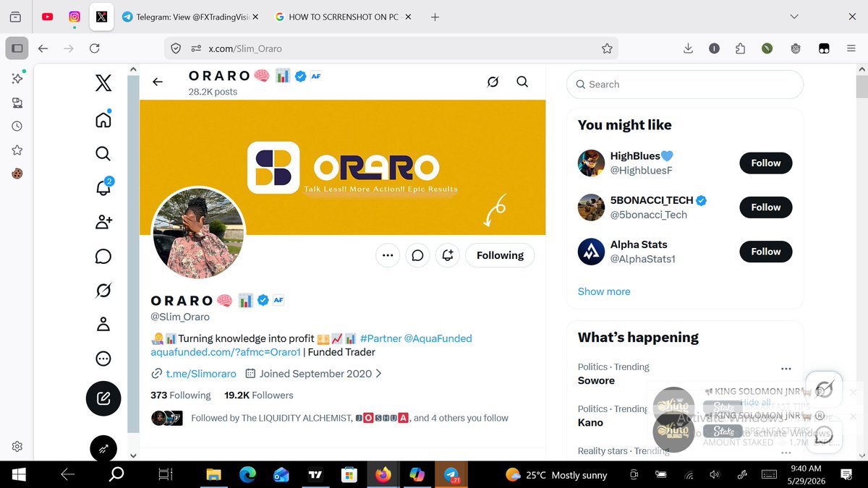Open HighBlues profile avatar
This screenshot has height=488, width=868.
point(591,163)
